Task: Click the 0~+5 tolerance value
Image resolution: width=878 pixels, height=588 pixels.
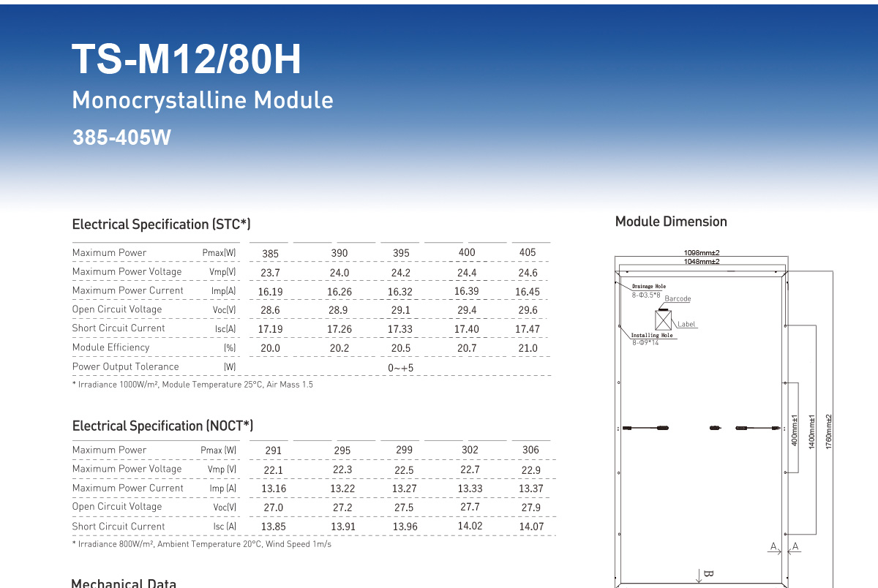Action: tap(401, 368)
